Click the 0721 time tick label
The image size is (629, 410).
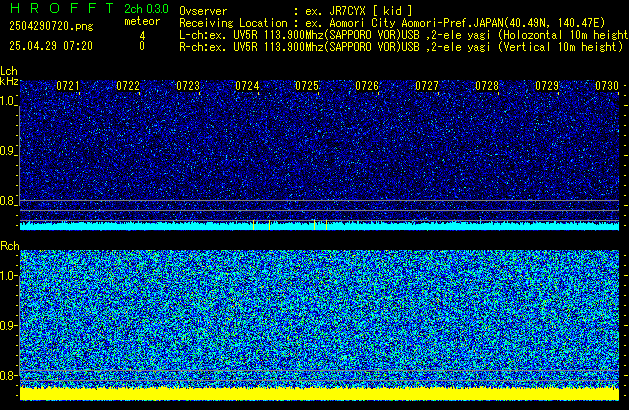[x=68, y=86]
